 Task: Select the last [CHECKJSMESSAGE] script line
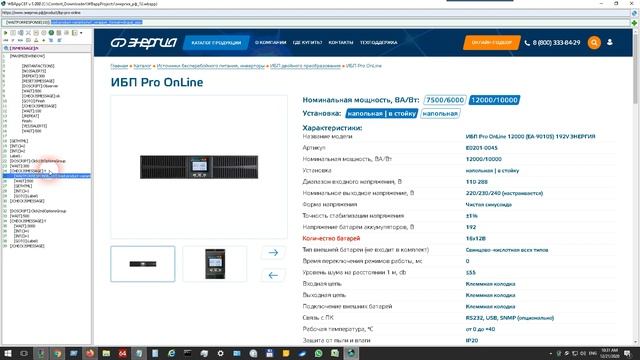point(27,246)
